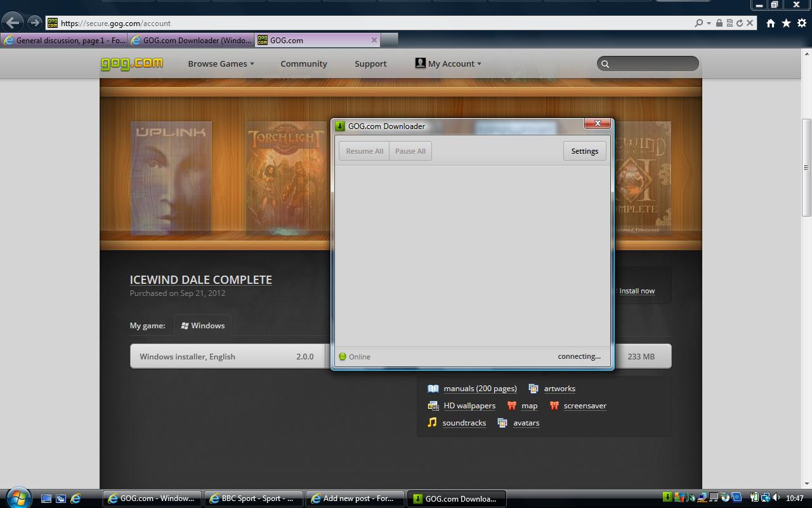Switch to Add new post taskbar window
812x508 pixels.
click(x=355, y=498)
